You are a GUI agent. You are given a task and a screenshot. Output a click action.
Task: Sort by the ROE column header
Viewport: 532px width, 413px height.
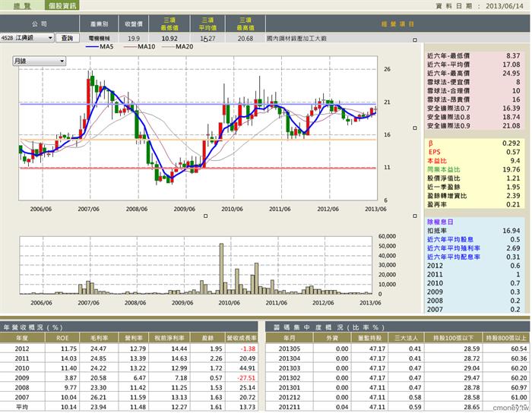point(62,338)
